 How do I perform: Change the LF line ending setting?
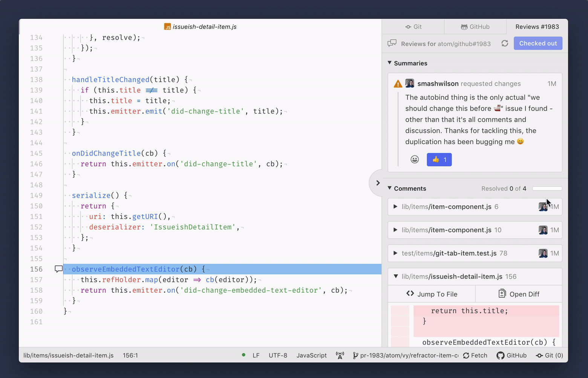(x=256, y=355)
